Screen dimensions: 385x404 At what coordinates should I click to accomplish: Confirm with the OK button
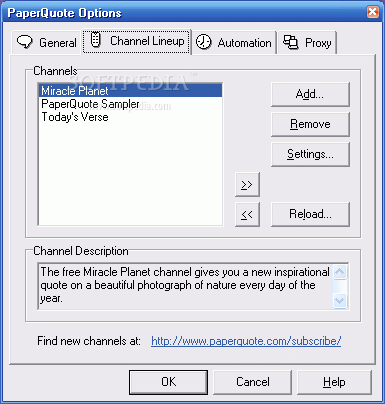[168, 382]
